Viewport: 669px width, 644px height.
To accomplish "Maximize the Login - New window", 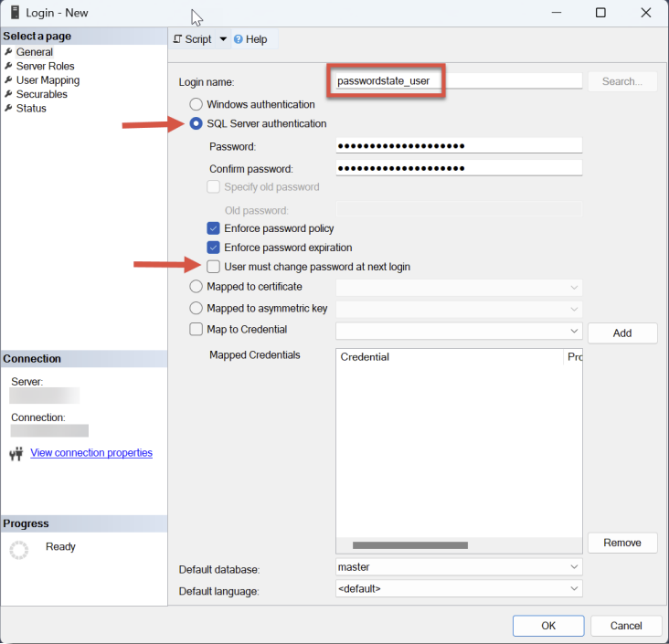I will (600, 13).
